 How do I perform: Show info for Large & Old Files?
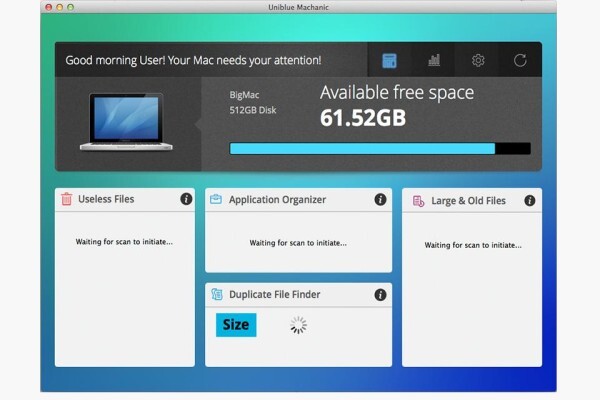530,201
